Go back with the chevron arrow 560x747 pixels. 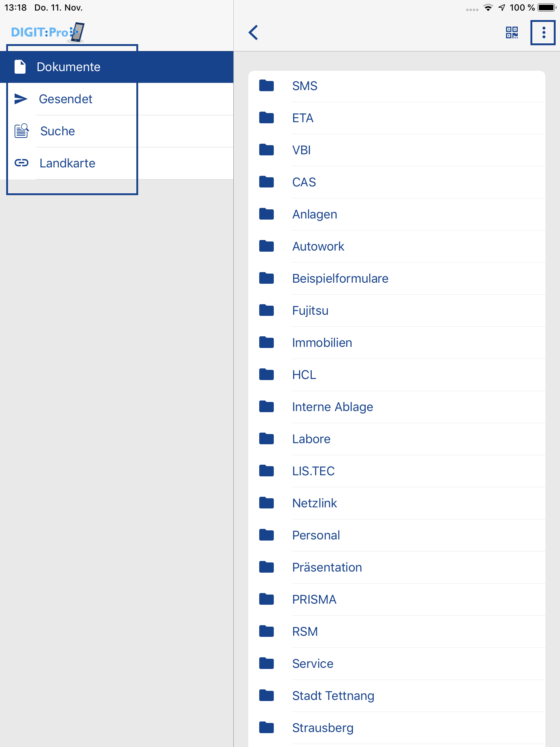point(253,32)
